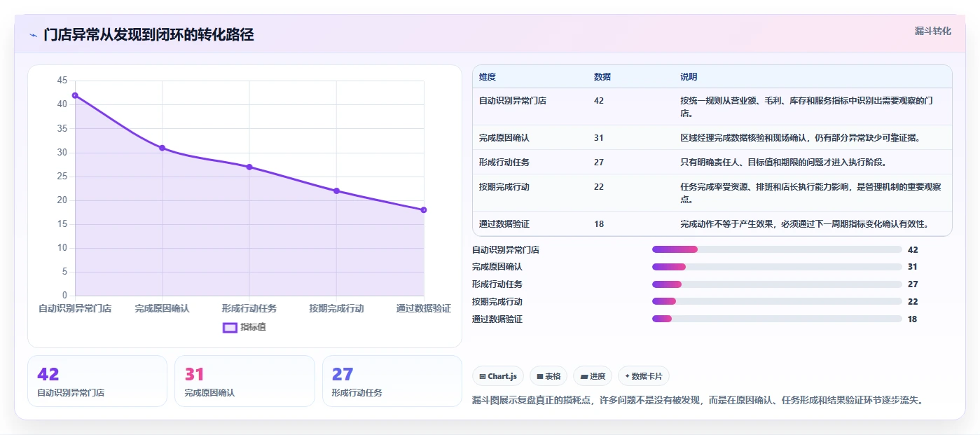Image resolution: width=980 pixels, height=435 pixels.
Task: Click the 完成原因确认 label on the chart x-axis
Action: (x=162, y=308)
